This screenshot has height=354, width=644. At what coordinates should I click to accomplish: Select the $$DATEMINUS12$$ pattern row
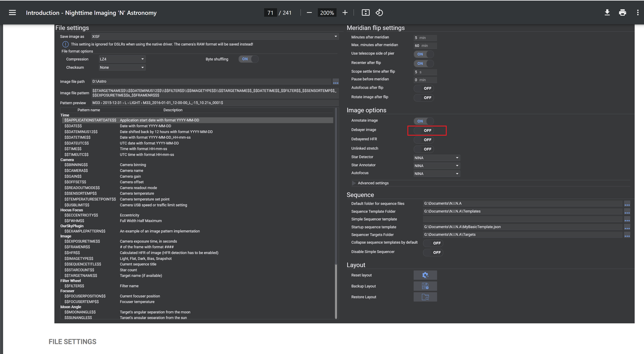pyautogui.click(x=197, y=132)
